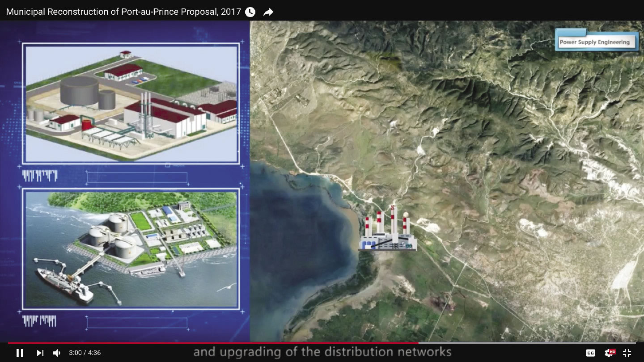
Task: Click the barcode graphic under the top image
Action: 40,176
